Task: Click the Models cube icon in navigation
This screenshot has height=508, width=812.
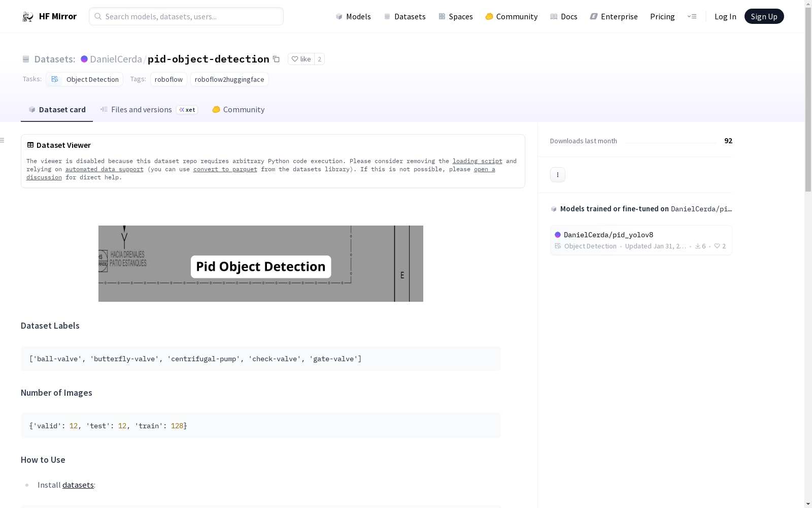Action: click(x=339, y=16)
